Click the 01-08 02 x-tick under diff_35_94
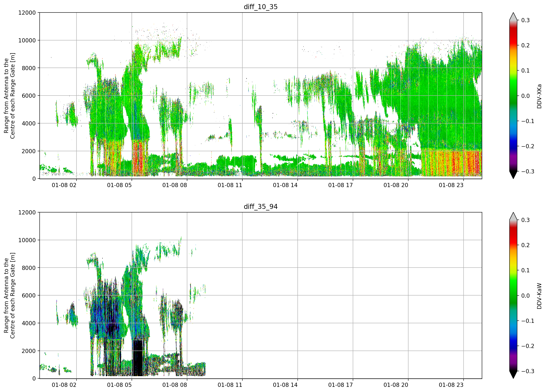Image resolution: width=546 pixels, height=392 pixels. (64, 385)
